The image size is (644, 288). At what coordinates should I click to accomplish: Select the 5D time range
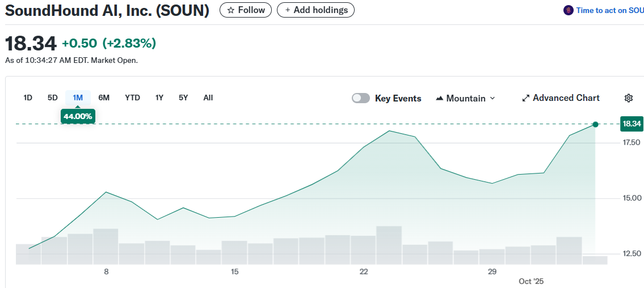click(x=53, y=98)
